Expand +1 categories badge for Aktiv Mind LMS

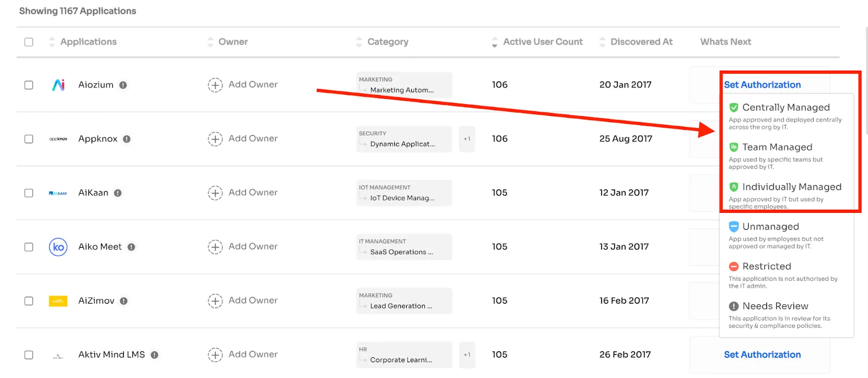[467, 355]
